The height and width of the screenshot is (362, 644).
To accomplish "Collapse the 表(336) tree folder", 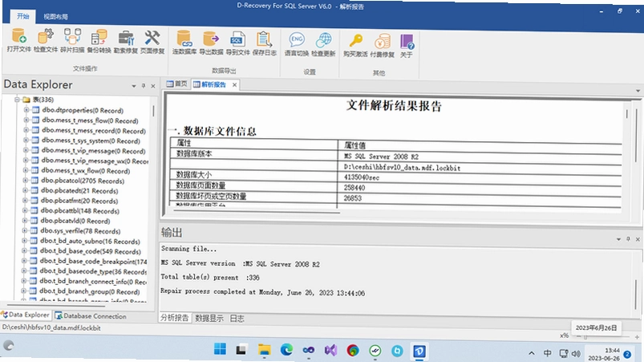I will pos(18,99).
